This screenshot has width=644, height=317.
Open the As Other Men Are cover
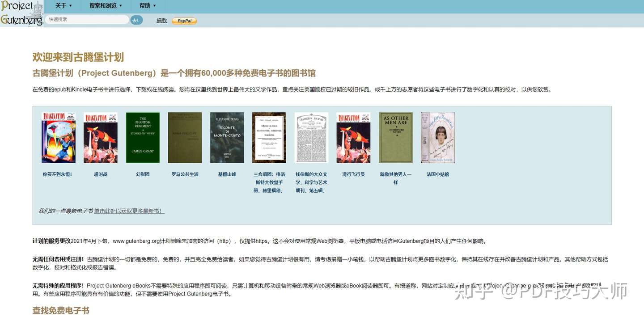pyautogui.click(x=396, y=138)
